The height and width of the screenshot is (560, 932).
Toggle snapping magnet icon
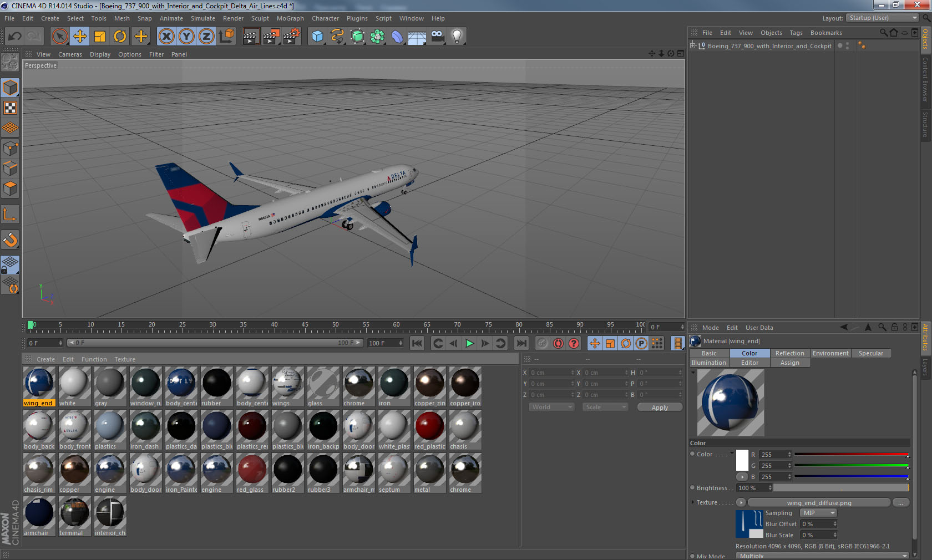click(x=11, y=240)
